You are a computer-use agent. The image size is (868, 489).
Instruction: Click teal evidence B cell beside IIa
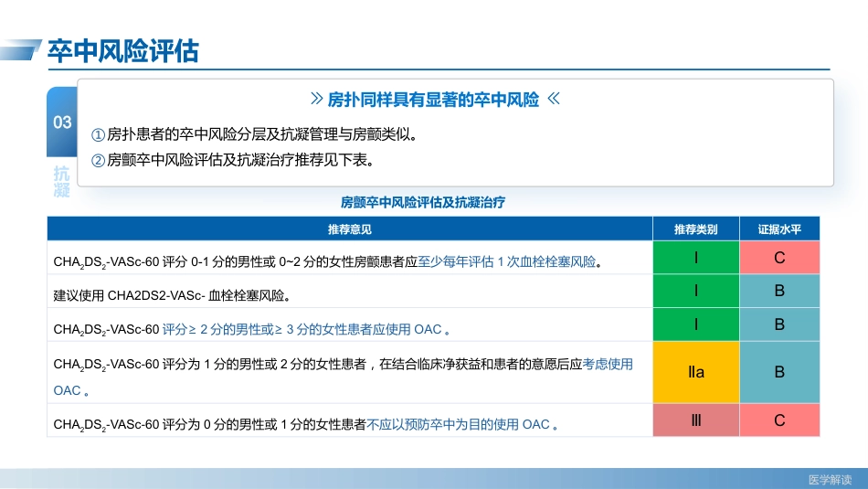[779, 372]
